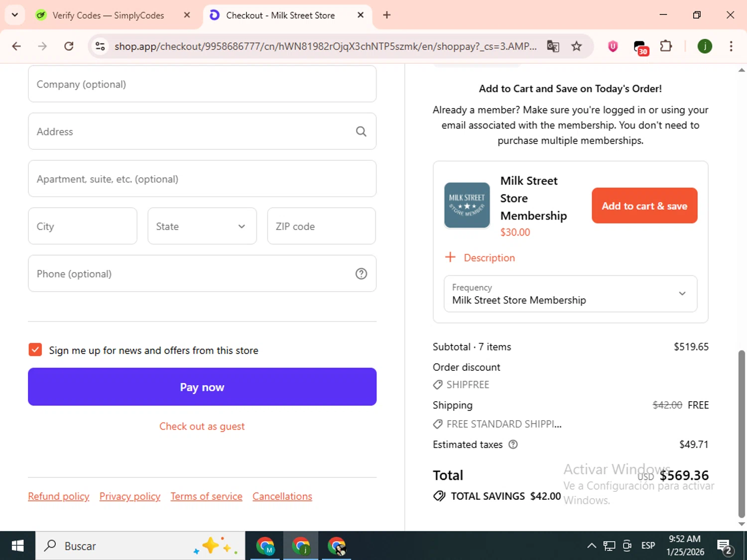Click the estimated taxes info icon
Screen dimensions: 747x560
(513, 445)
